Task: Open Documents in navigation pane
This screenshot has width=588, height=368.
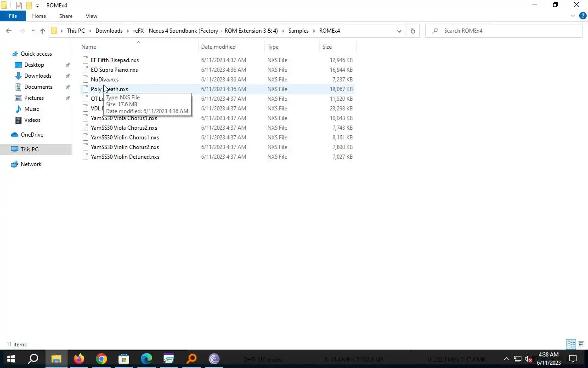Action: click(x=38, y=87)
